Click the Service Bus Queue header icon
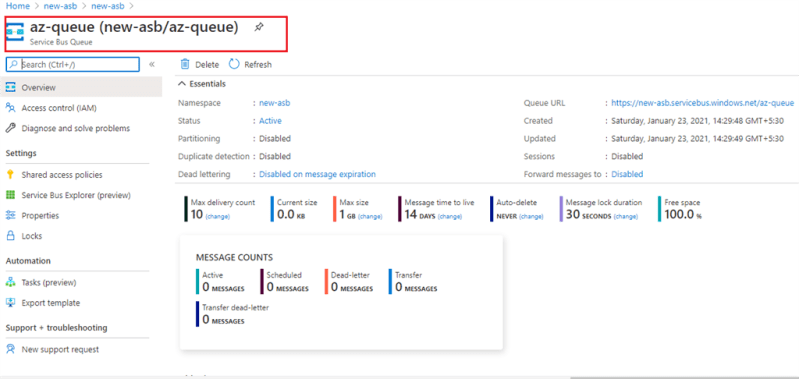Image resolution: width=799 pixels, height=379 pixels. (x=15, y=32)
